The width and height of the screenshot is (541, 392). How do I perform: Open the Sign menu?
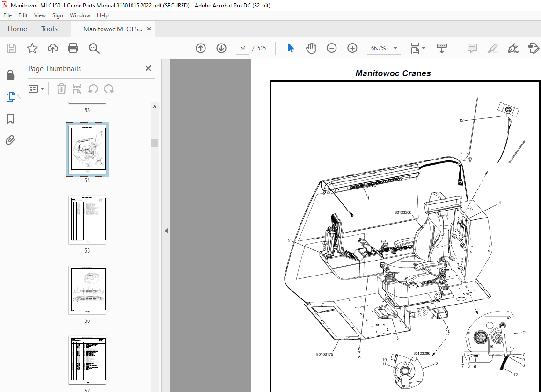58,15
